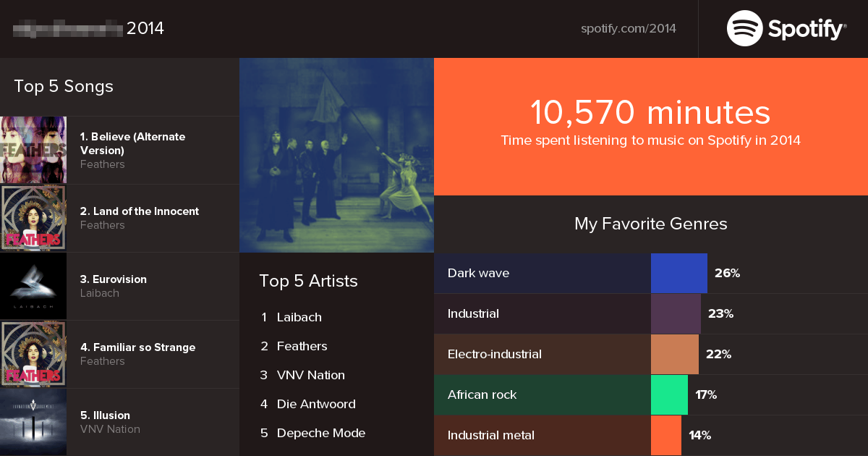Choose Die Antwoord from top artists
The height and width of the screenshot is (456, 868).
[316, 404]
